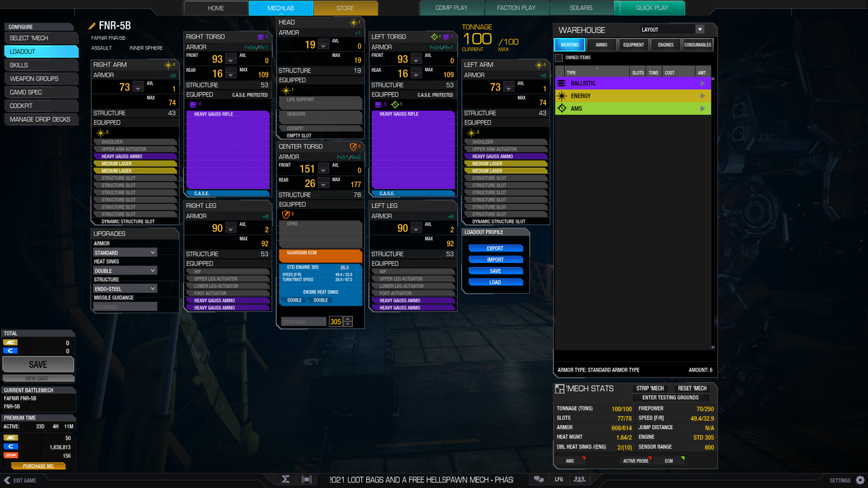Click the engine rating 305 input field
The height and width of the screenshot is (488, 868).
pyautogui.click(x=335, y=322)
